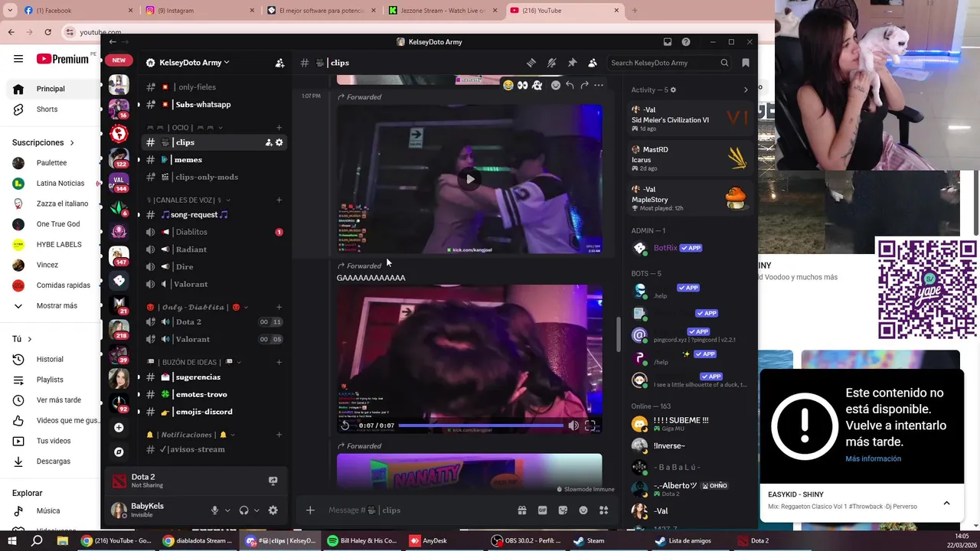The width and height of the screenshot is (980, 551).
Task: Search KelseyDoto Army field
Action: pyautogui.click(x=669, y=63)
